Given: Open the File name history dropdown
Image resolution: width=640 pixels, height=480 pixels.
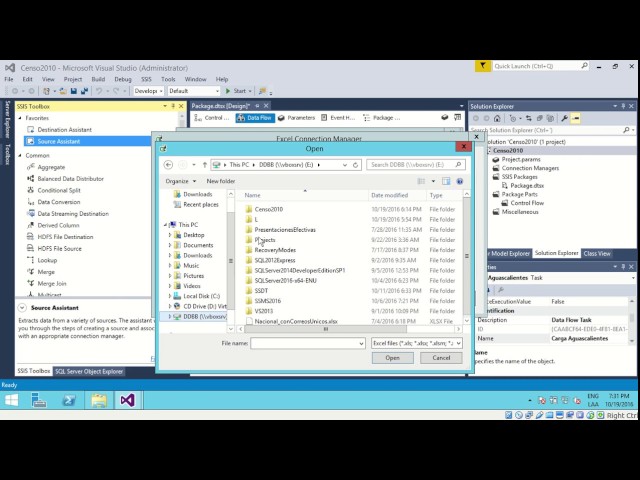Looking at the screenshot, I should pyautogui.click(x=361, y=344).
